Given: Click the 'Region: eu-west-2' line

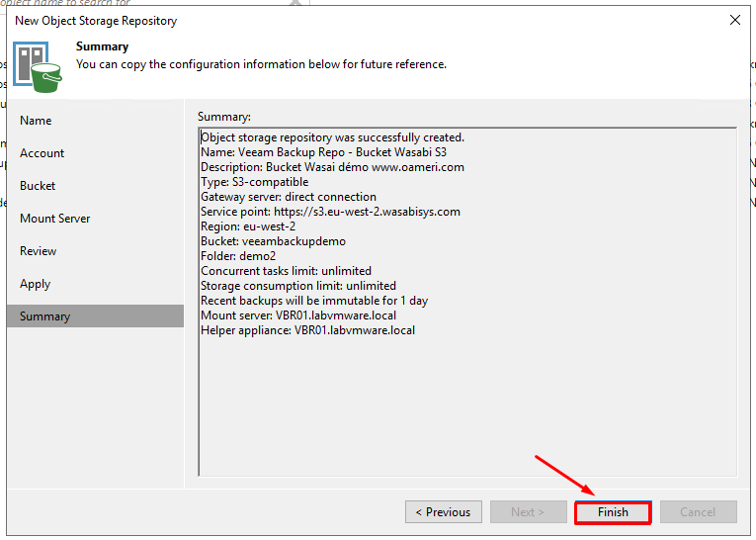Looking at the screenshot, I should pyautogui.click(x=248, y=226).
